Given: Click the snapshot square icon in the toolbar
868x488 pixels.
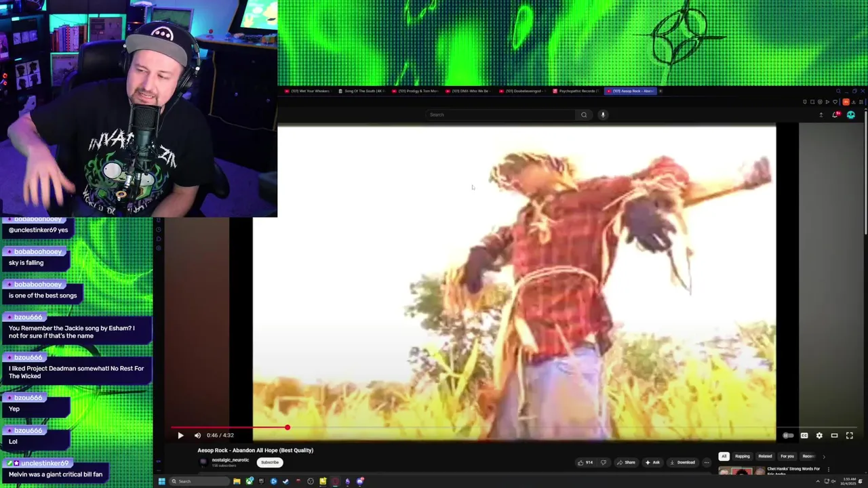Looking at the screenshot, I should (x=812, y=102).
